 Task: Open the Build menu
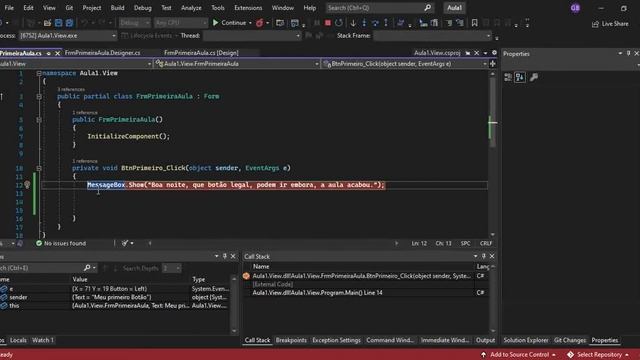(x=118, y=8)
